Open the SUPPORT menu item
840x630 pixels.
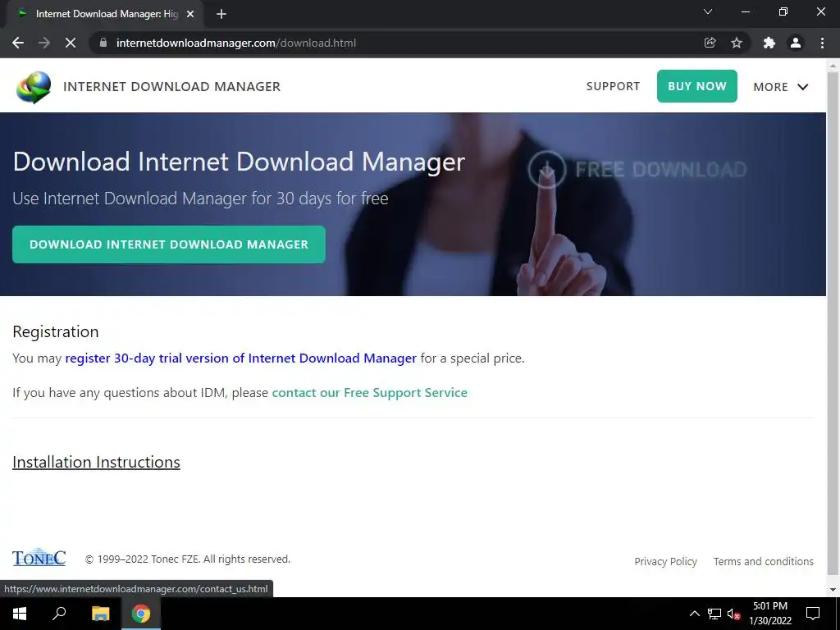coord(613,86)
